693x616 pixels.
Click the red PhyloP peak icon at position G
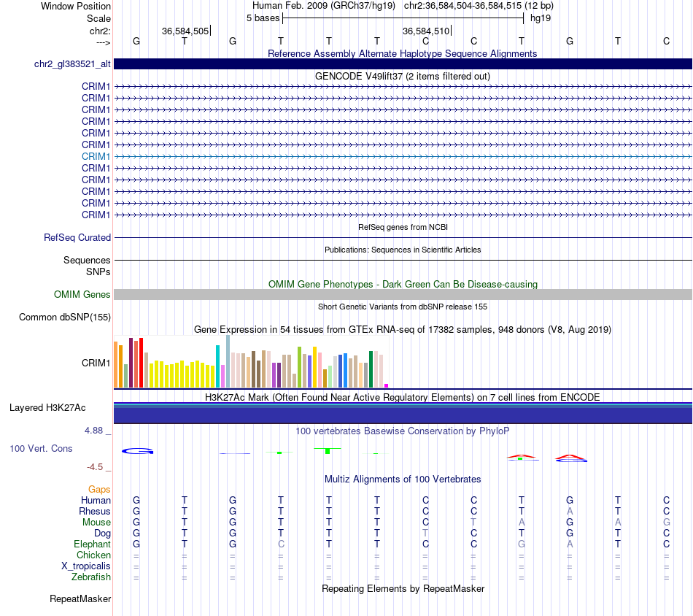(570, 458)
